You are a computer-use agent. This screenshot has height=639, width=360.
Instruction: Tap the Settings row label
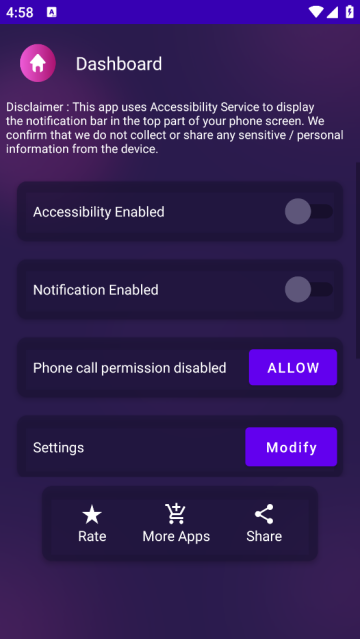tap(58, 447)
